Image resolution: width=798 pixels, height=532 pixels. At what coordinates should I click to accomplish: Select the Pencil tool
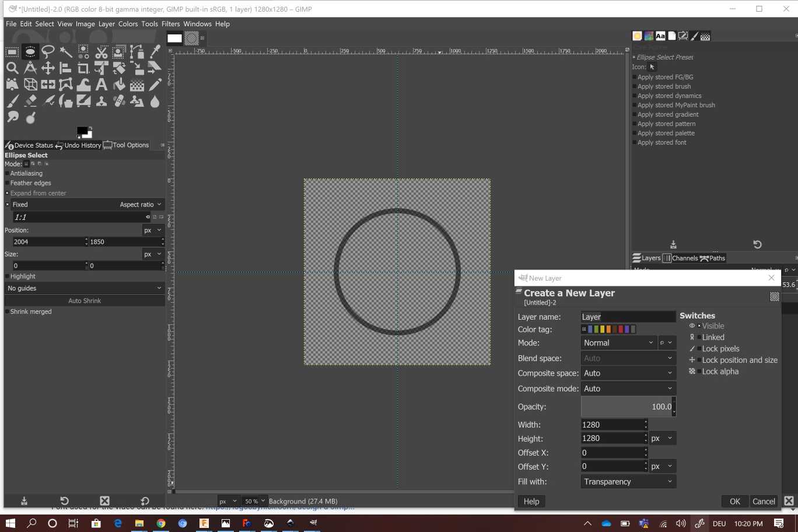click(x=155, y=85)
